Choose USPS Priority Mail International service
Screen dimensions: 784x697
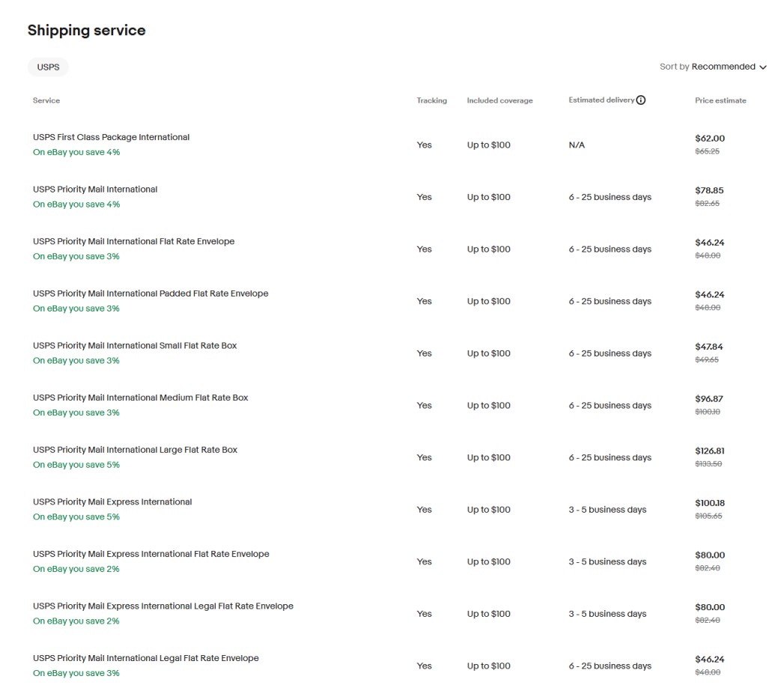[x=95, y=189]
